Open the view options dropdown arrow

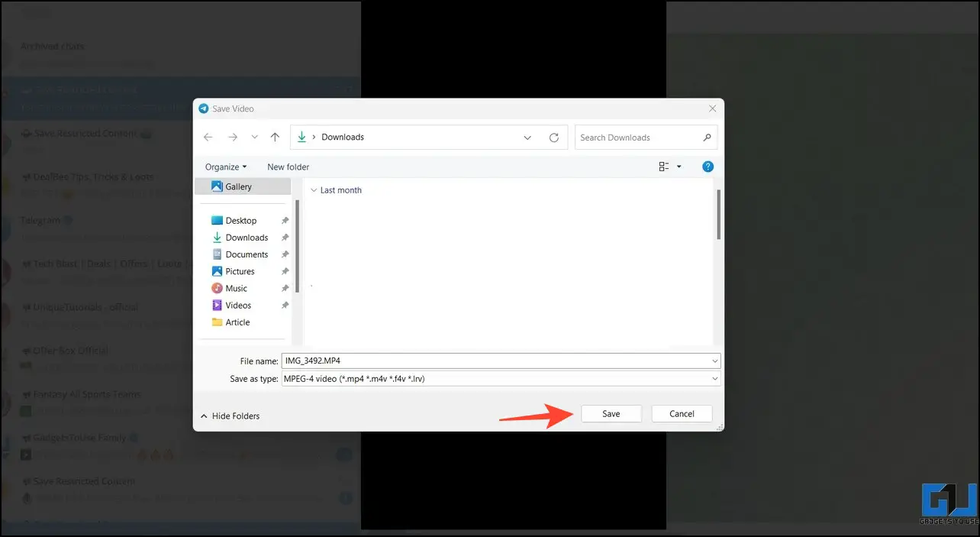pos(679,167)
